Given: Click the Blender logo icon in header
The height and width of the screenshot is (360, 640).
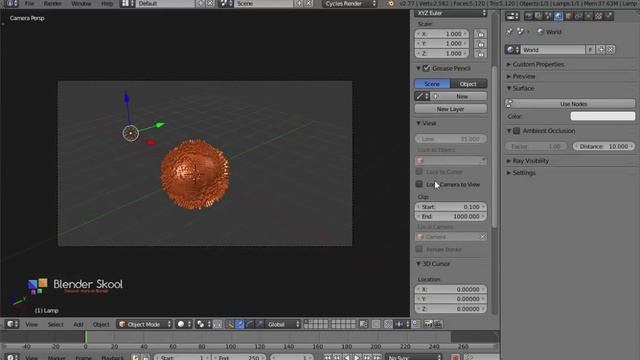Looking at the screenshot, I should [391, 4].
